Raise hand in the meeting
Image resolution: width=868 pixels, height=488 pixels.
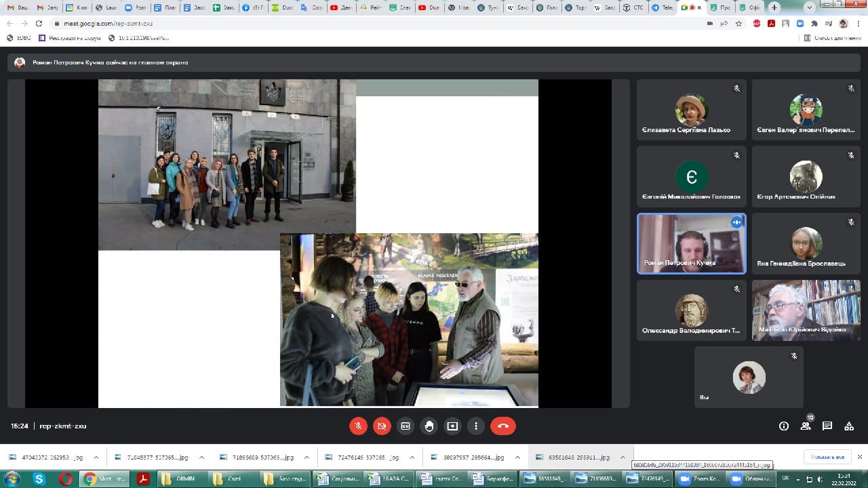click(429, 426)
